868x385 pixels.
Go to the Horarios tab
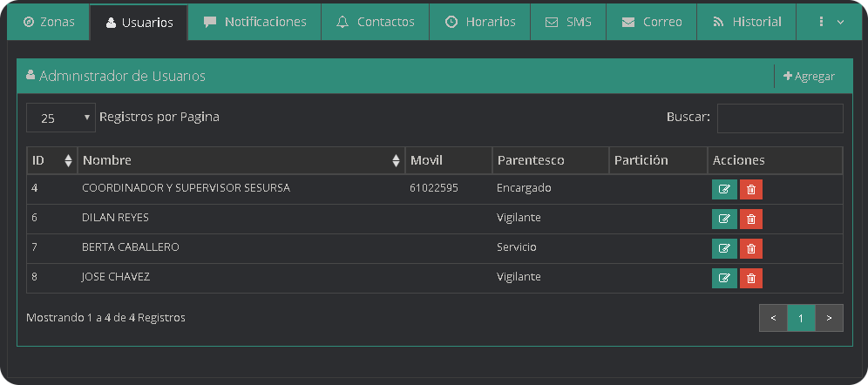pos(479,22)
